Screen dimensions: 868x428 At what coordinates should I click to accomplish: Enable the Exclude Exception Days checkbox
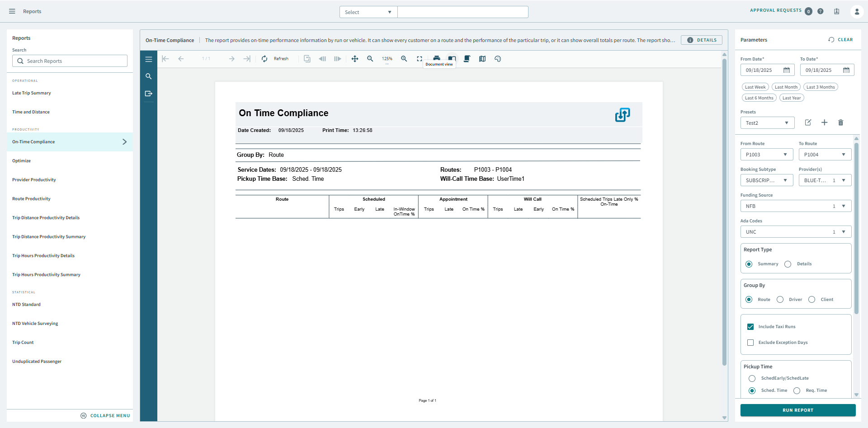pos(751,343)
